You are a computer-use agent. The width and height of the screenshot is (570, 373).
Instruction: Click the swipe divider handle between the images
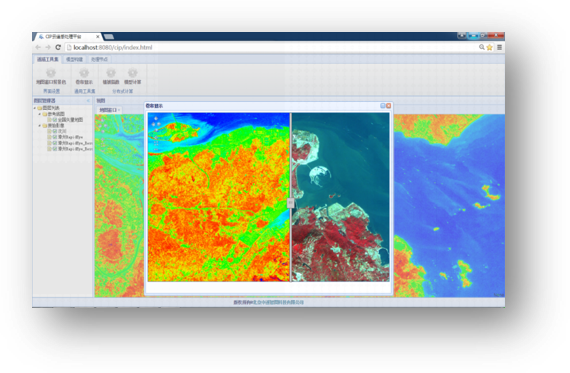click(290, 203)
